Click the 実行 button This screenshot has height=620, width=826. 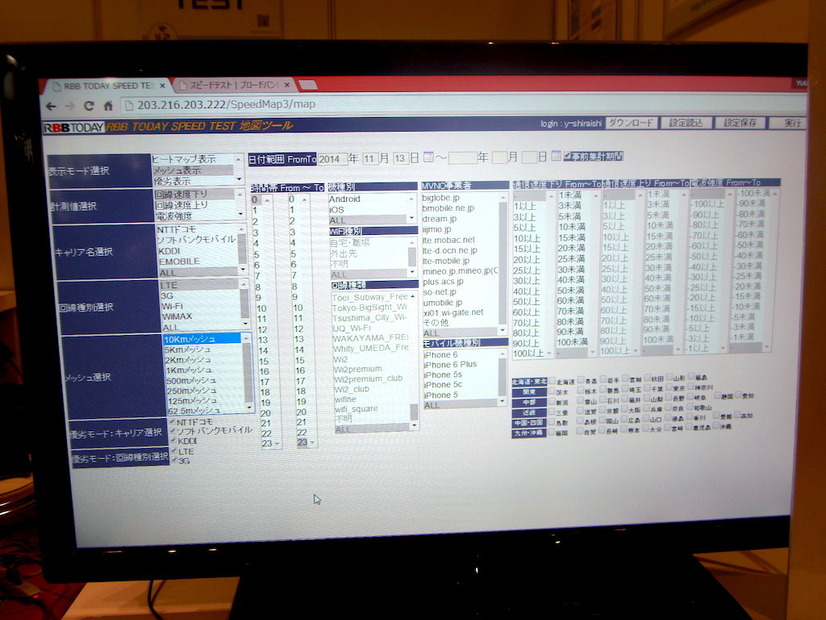788,123
